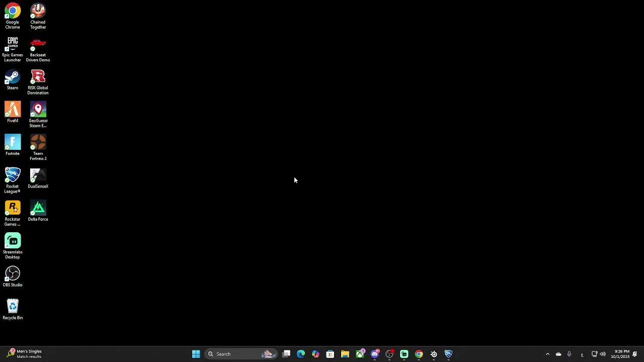Open Discord from taskbar
644x362 pixels.
click(x=375, y=354)
